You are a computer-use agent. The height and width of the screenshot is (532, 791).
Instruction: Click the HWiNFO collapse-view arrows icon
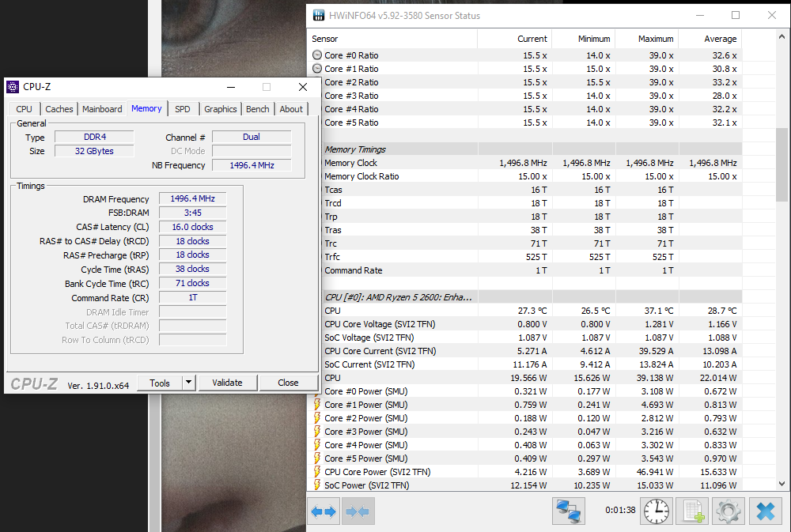pos(358,511)
